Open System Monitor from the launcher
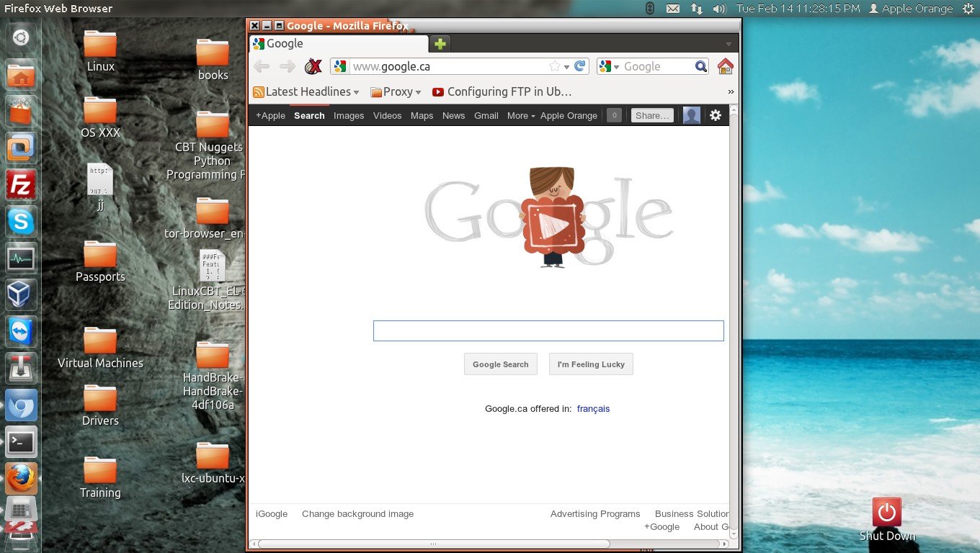980x553 pixels. (21, 258)
